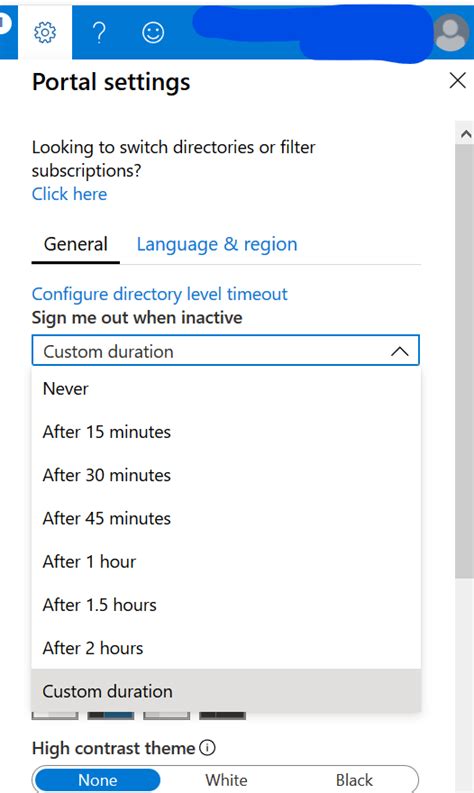Click the high contrast theme info icon
The width and height of the screenshot is (474, 793).
tap(207, 747)
